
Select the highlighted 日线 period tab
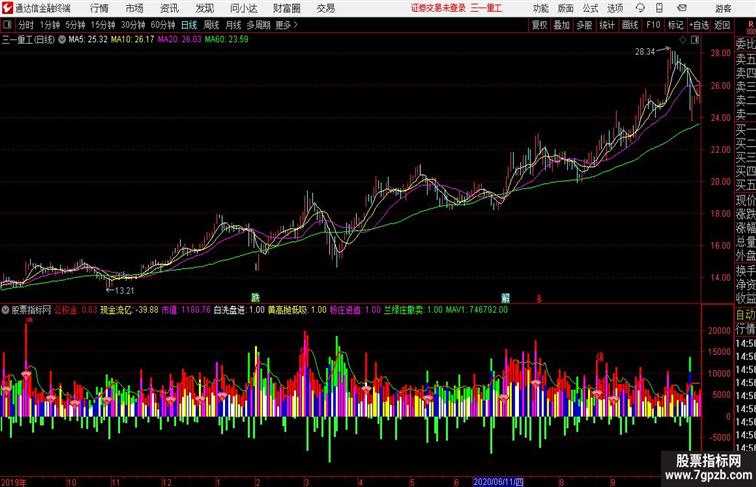click(189, 25)
